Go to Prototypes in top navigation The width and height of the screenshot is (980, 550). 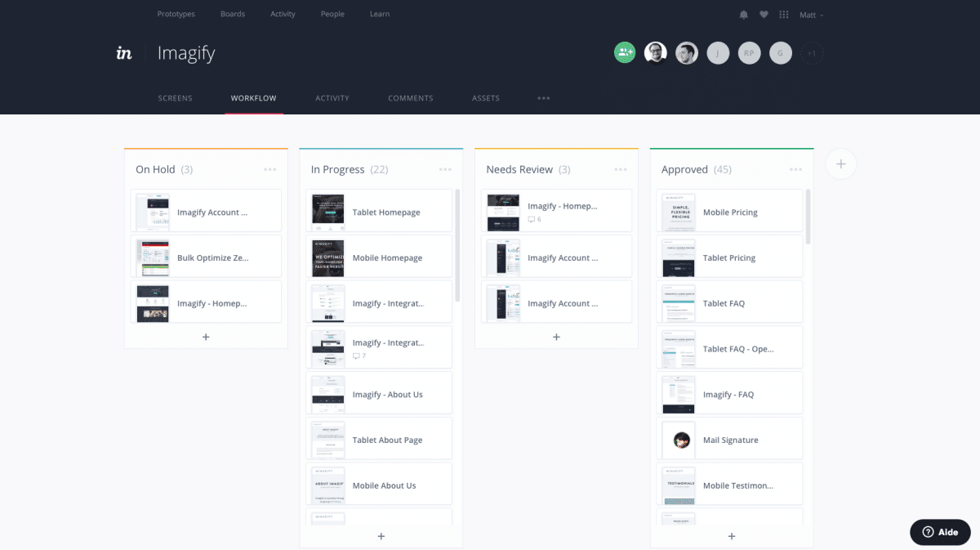176,14
